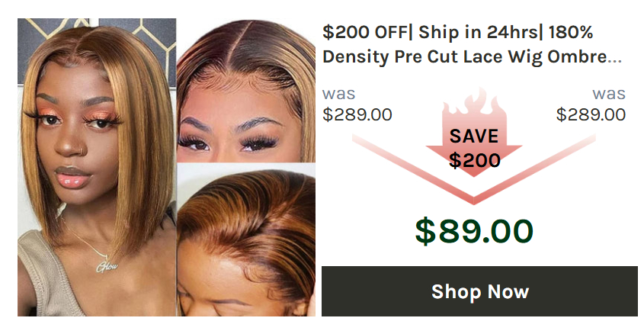Click the right 'was' label
The image size is (644, 334).
[609, 94]
